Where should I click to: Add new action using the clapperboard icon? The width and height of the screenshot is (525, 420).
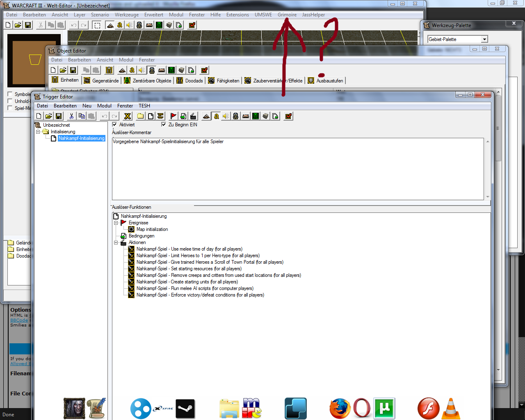pos(193,116)
